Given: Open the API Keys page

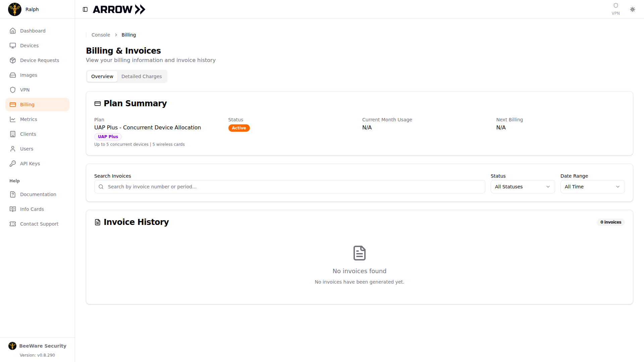Looking at the screenshot, I should click(x=37, y=164).
